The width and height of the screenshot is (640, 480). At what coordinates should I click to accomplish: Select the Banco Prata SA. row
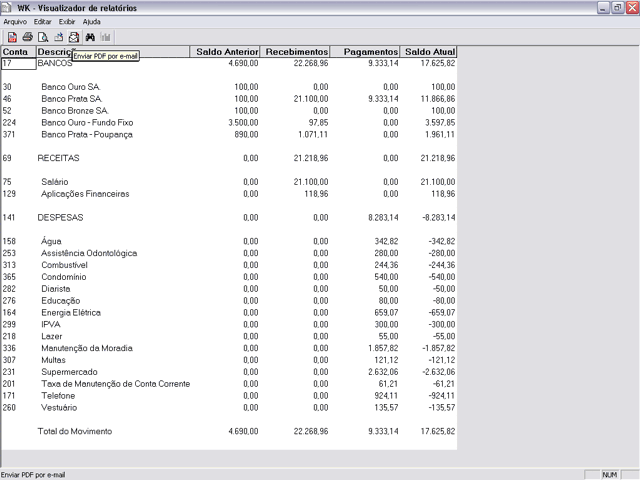[x=71, y=99]
